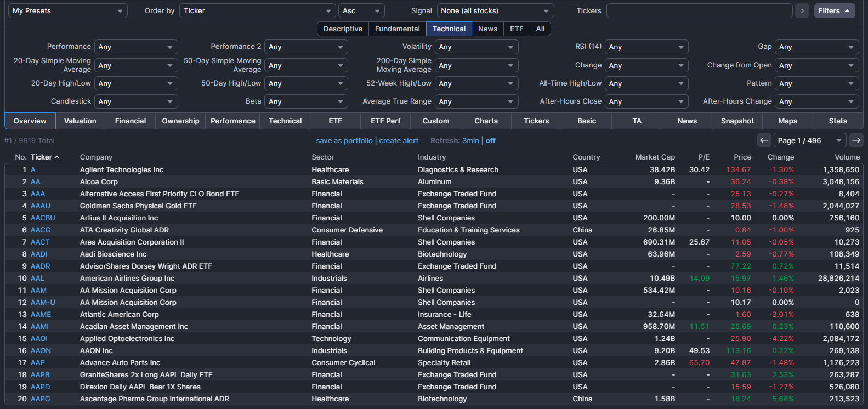868x409 pixels.
Task: Open the RSI (14) filter dropdown
Action: click(647, 47)
